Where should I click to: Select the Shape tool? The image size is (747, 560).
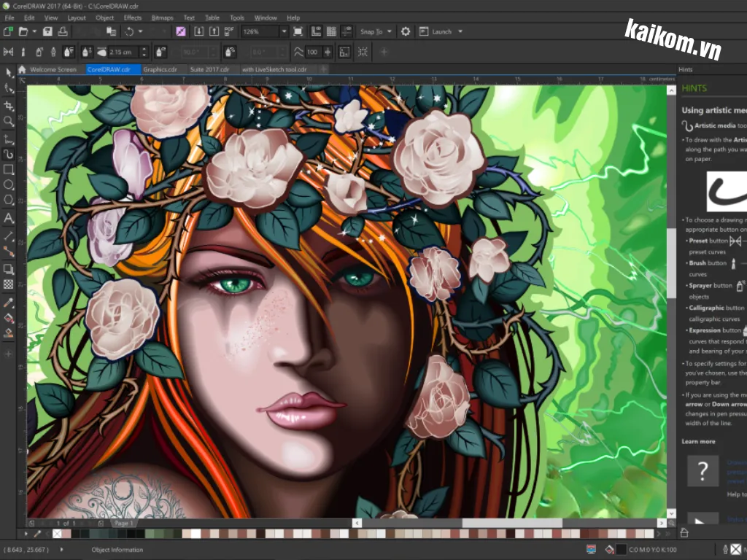(x=9, y=88)
